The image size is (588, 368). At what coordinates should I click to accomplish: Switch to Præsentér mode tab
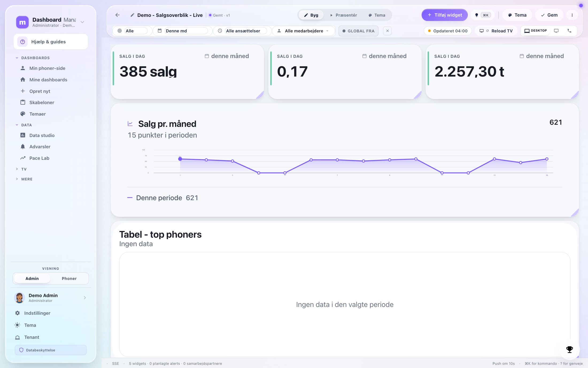click(x=343, y=15)
